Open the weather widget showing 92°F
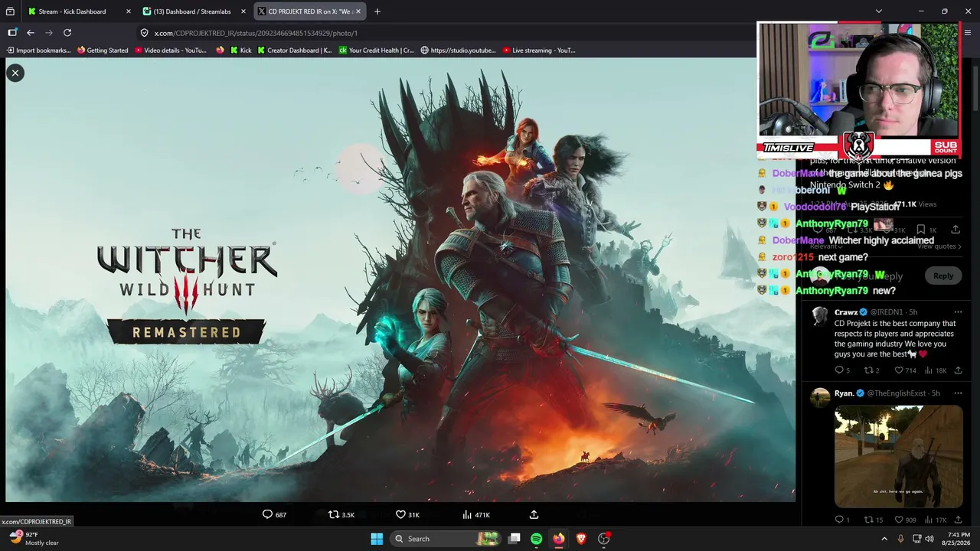 click(32, 539)
